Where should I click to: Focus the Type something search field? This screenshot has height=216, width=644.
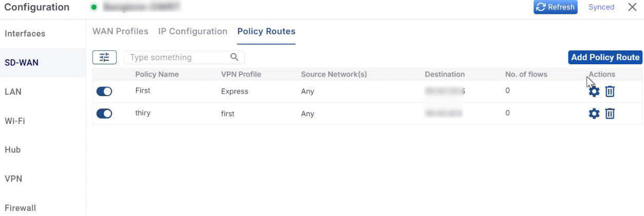point(184,57)
